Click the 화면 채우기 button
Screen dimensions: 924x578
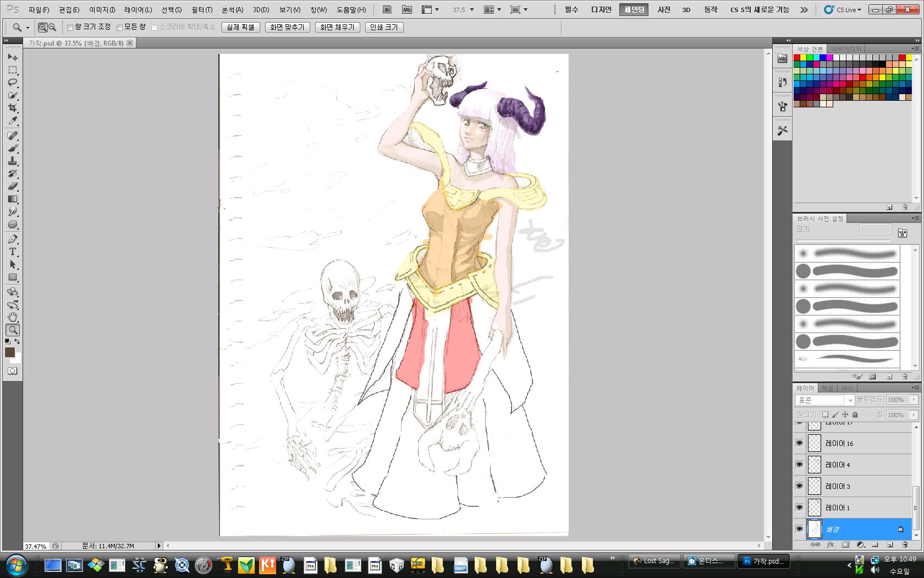click(338, 27)
